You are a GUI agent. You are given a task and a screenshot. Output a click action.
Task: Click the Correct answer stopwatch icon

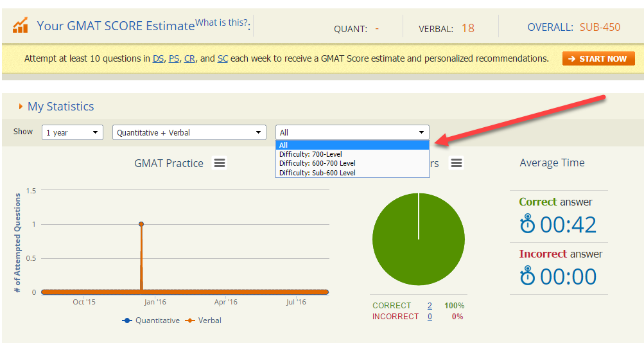(x=527, y=225)
